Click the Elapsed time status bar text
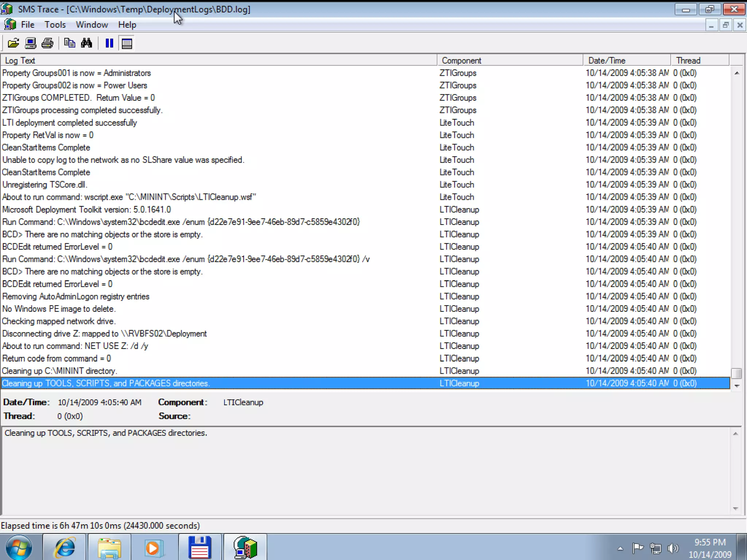 (x=100, y=525)
